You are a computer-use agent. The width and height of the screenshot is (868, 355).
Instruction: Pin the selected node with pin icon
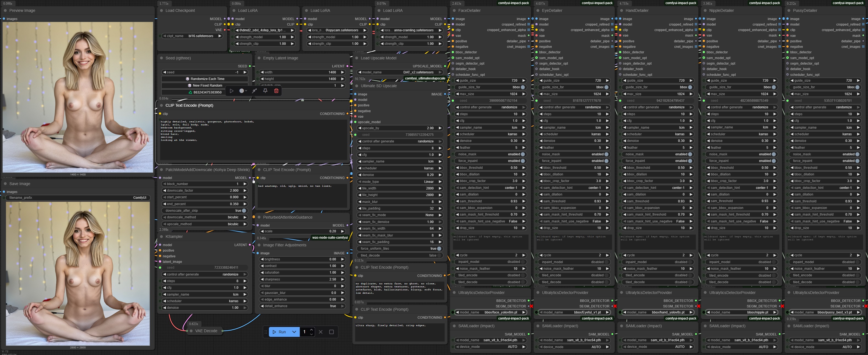[265, 91]
